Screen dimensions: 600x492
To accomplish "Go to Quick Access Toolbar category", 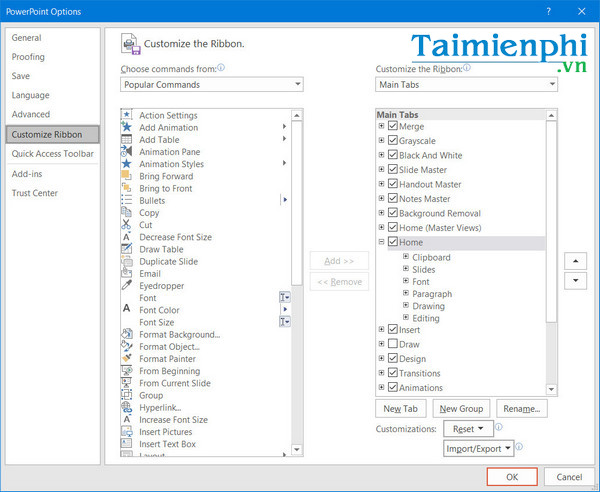I will 52,153.
